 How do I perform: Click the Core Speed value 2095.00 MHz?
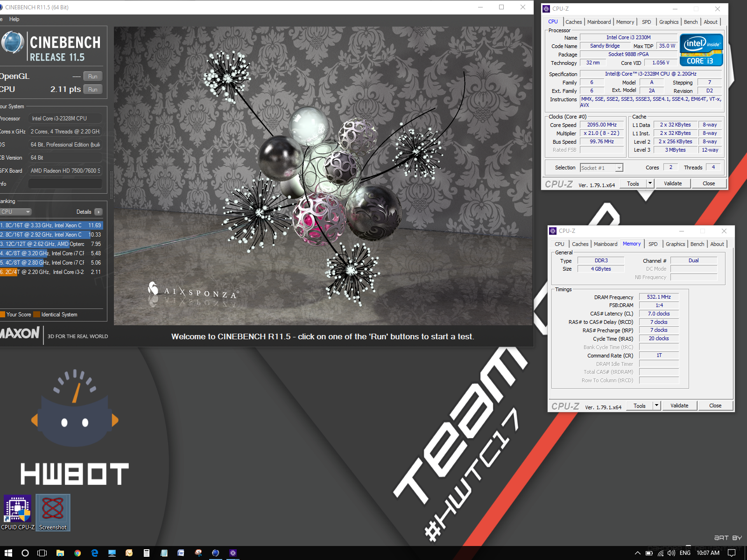(x=602, y=125)
